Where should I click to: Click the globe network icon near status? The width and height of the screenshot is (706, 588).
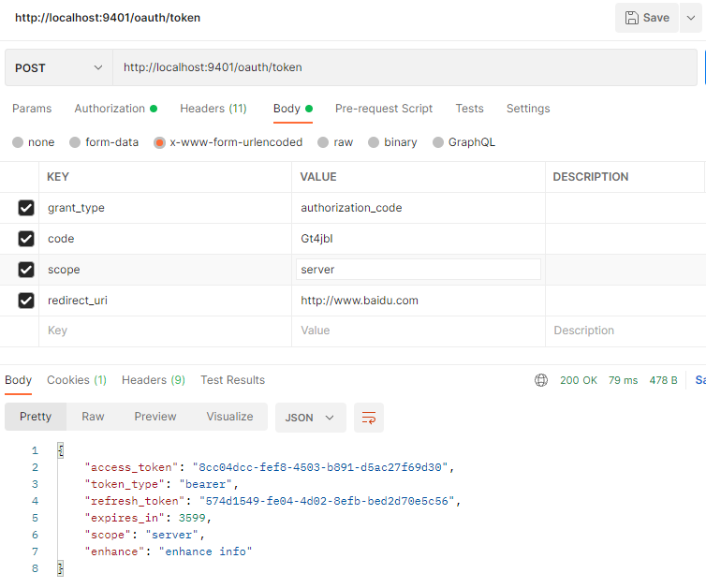[x=541, y=380]
